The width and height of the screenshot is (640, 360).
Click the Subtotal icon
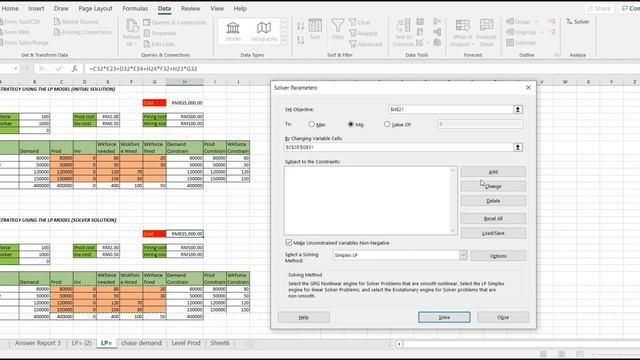(510, 42)
